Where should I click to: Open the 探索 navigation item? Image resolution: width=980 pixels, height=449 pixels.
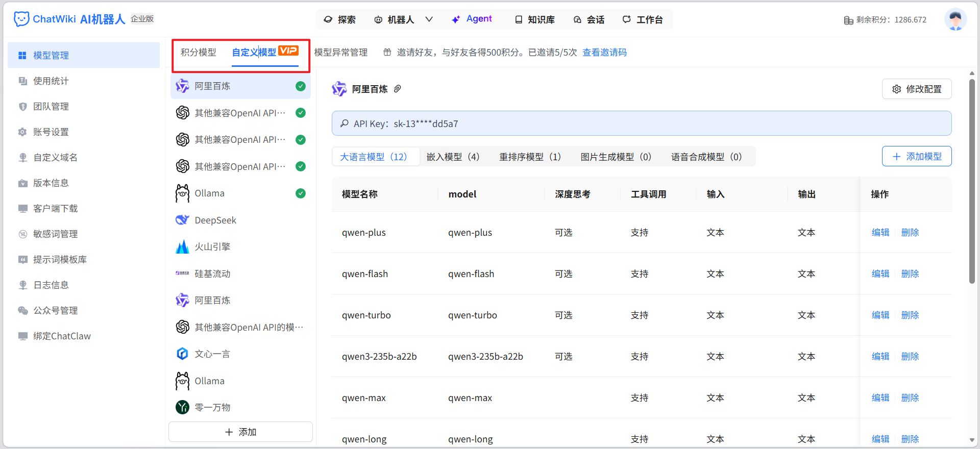coord(340,19)
